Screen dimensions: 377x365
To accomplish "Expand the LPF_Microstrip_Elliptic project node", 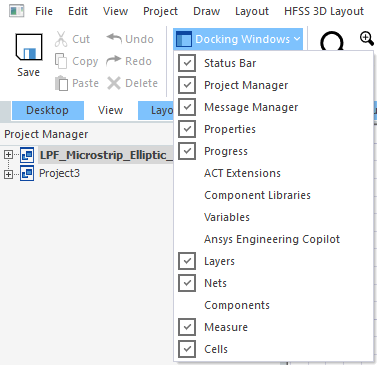I will tap(8, 155).
